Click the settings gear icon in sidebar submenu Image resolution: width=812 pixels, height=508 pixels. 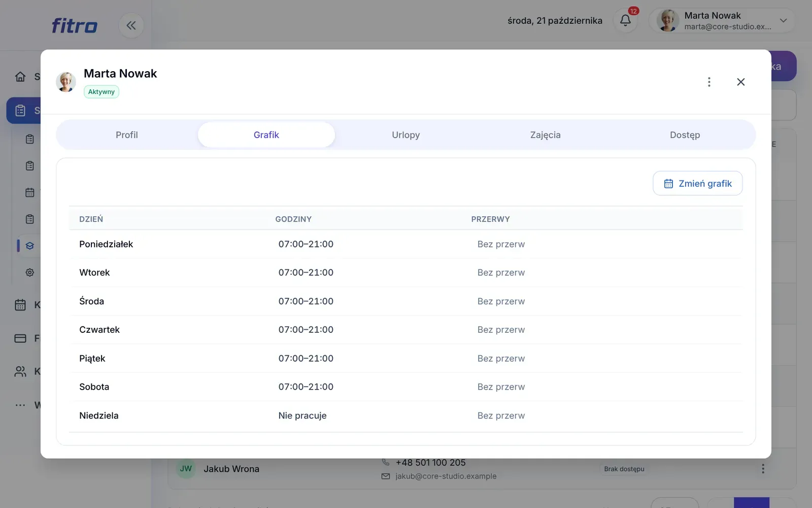pos(30,272)
